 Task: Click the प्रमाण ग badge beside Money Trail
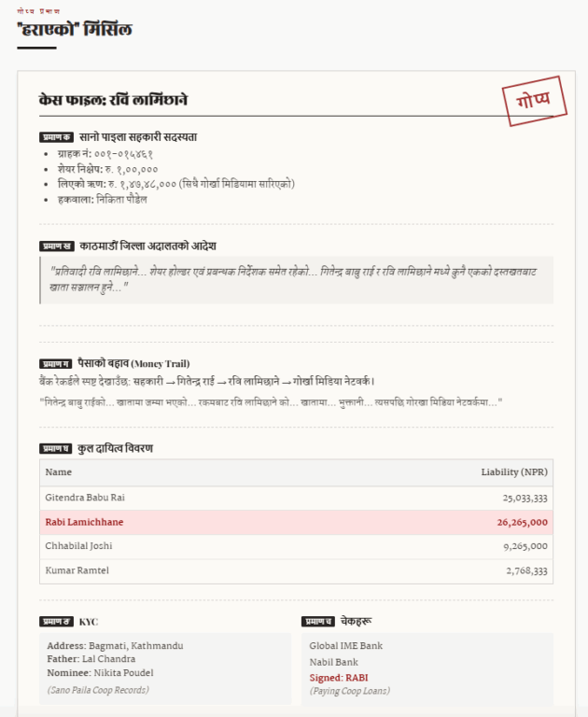[56, 363]
